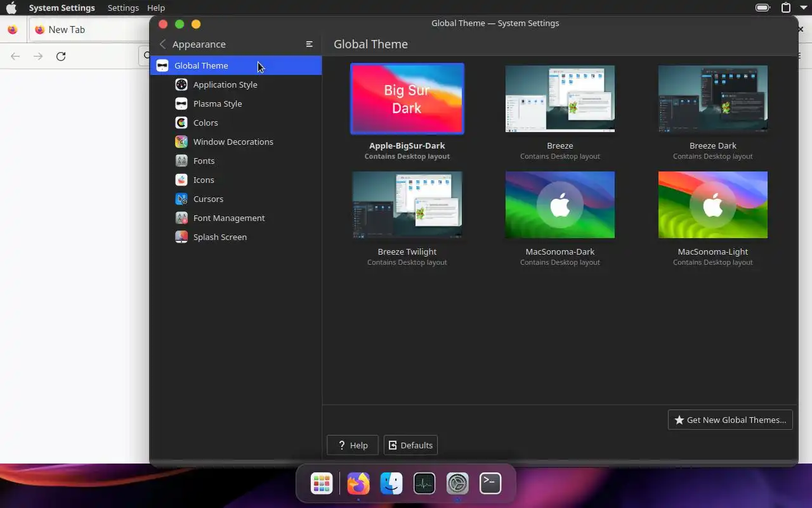The height and width of the screenshot is (508, 812).
Task: Click the Window Decorations sidebar icon
Action: (x=181, y=142)
